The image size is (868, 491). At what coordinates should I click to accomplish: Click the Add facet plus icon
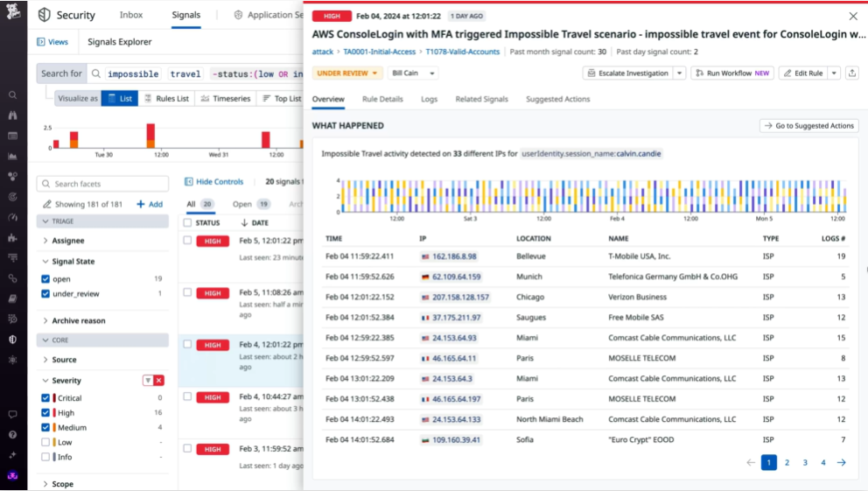pyautogui.click(x=141, y=204)
